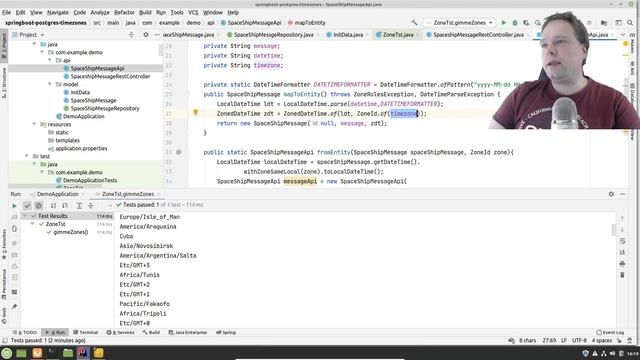Toggle show ignored tests button
Screen dimensions: 640x360
(38, 206)
